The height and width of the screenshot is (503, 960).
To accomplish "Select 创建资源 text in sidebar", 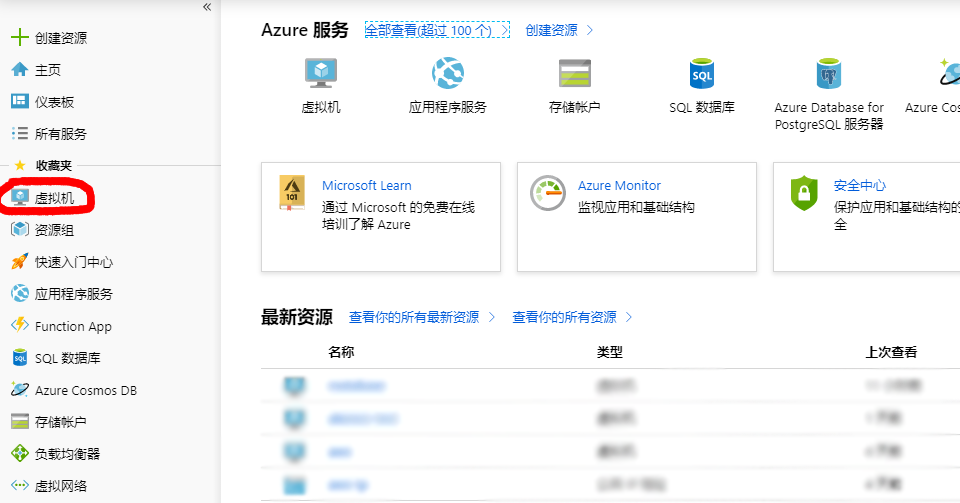I will click(x=61, y=38).
